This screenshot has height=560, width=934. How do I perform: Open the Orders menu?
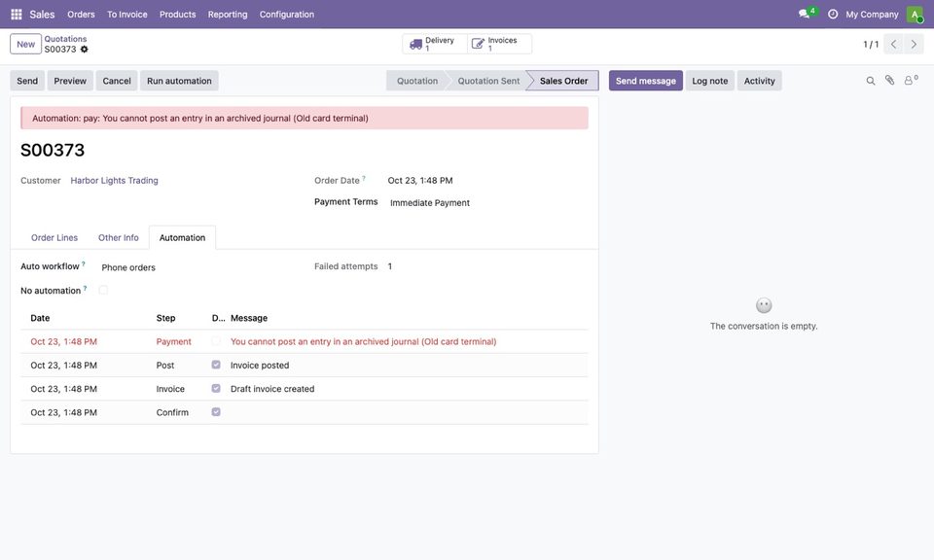coord(81,15)
